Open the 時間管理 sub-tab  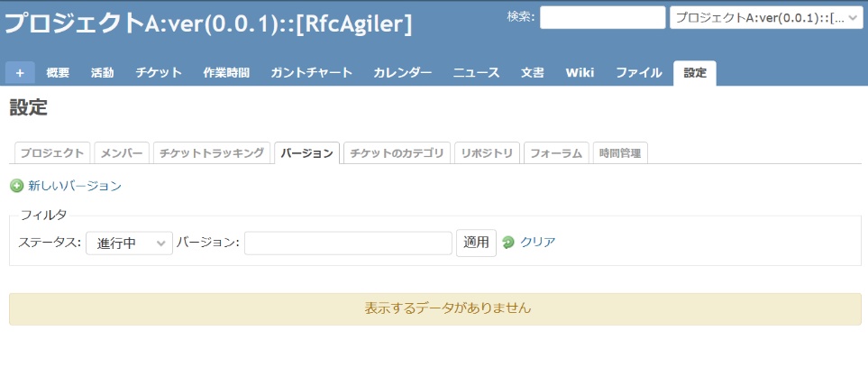(x=620, y=153)
